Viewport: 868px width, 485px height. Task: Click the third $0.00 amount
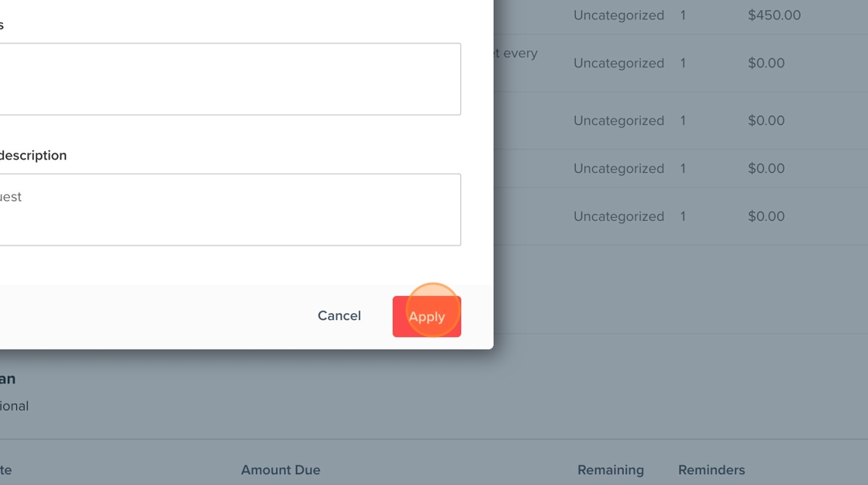[x=766, y=168]
